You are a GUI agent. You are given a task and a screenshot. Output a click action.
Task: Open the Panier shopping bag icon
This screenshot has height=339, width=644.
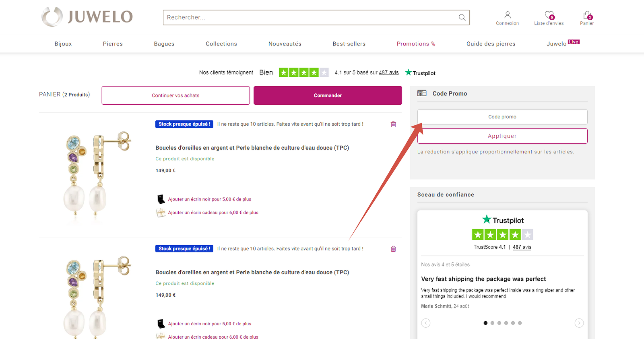pyautogui.click(x=587, y=15)
